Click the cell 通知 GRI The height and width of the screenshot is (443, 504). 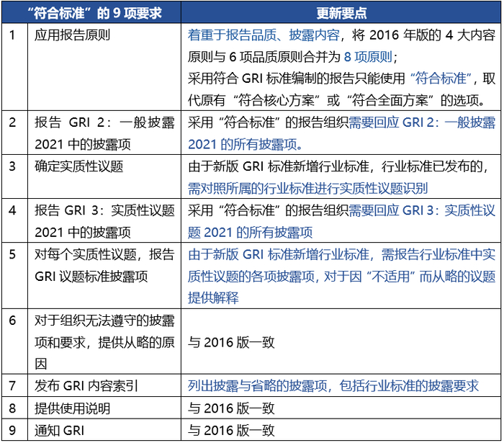coord(104,430)
